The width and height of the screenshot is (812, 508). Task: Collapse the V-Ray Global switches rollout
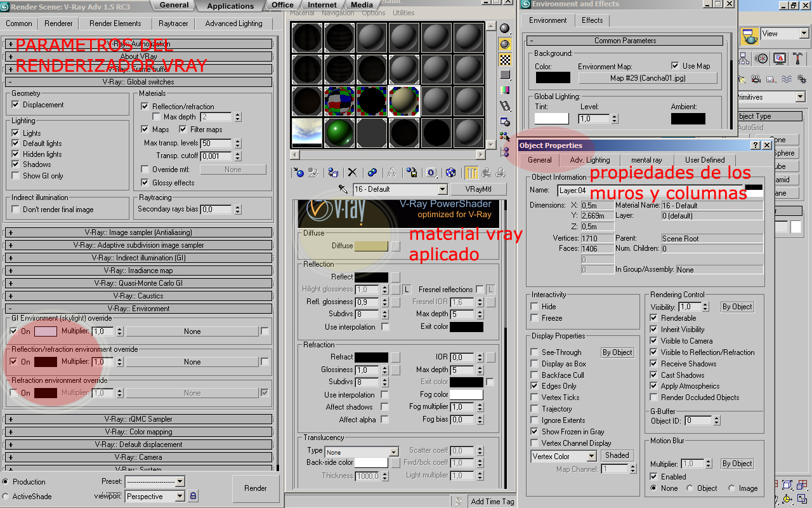139,82
